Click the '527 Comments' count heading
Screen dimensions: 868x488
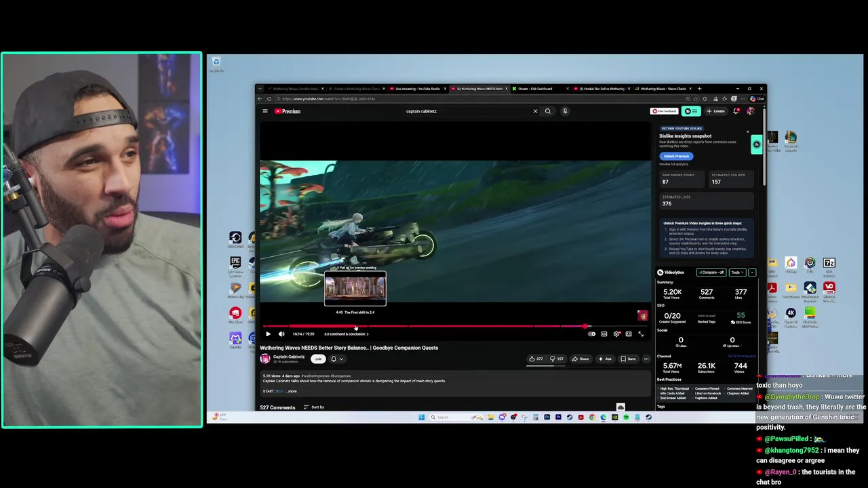(277, 407)
